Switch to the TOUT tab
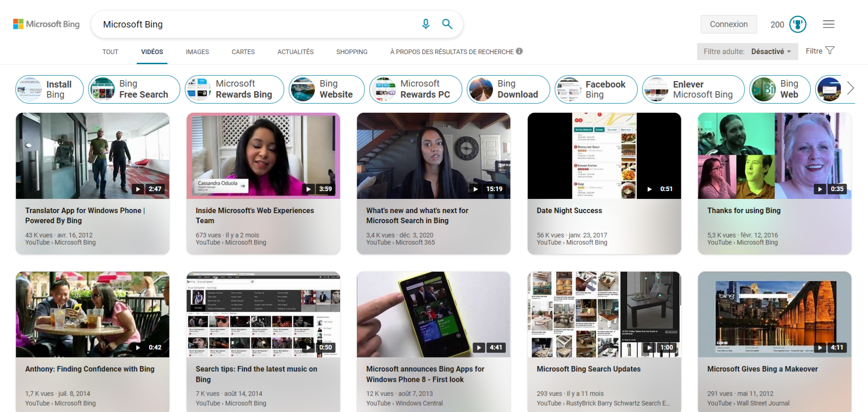 (x=110, y=52)
